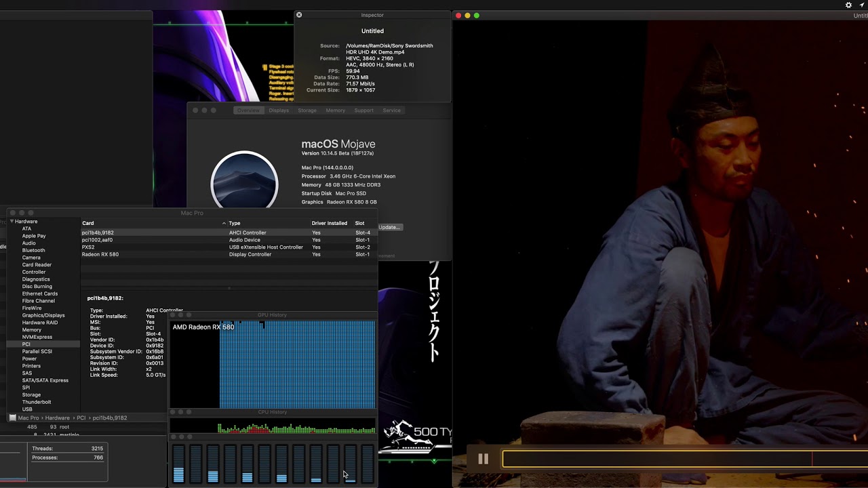Click the GPU History usage graph

[x=273, y=365]
